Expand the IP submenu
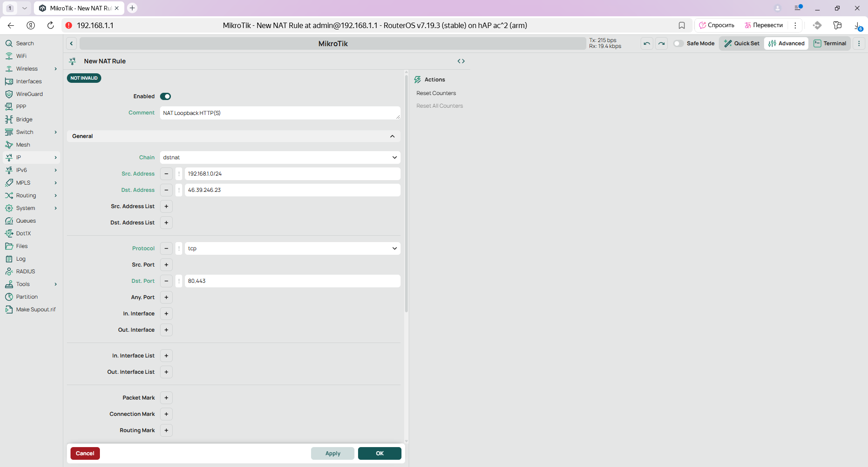Image resolution: width=868 pixels, height=467 pixels. pos(56,157)
